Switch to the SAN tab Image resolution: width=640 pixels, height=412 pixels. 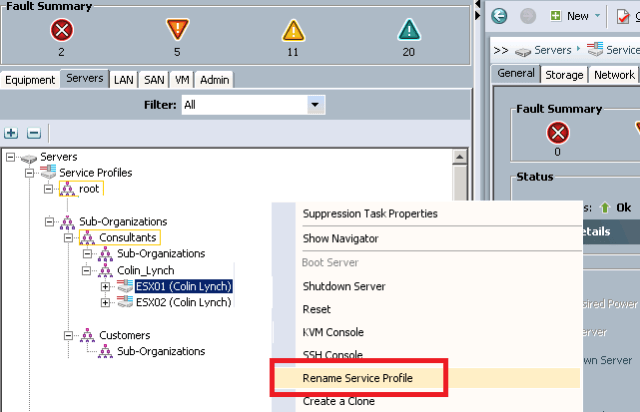point(154,80)
